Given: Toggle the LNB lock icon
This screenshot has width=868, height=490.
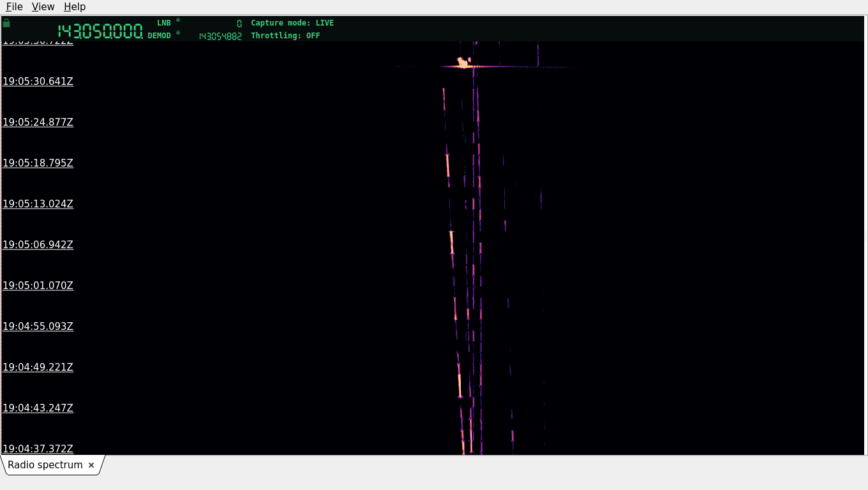Looking at the screenshot, I should (x=178, y=20).
